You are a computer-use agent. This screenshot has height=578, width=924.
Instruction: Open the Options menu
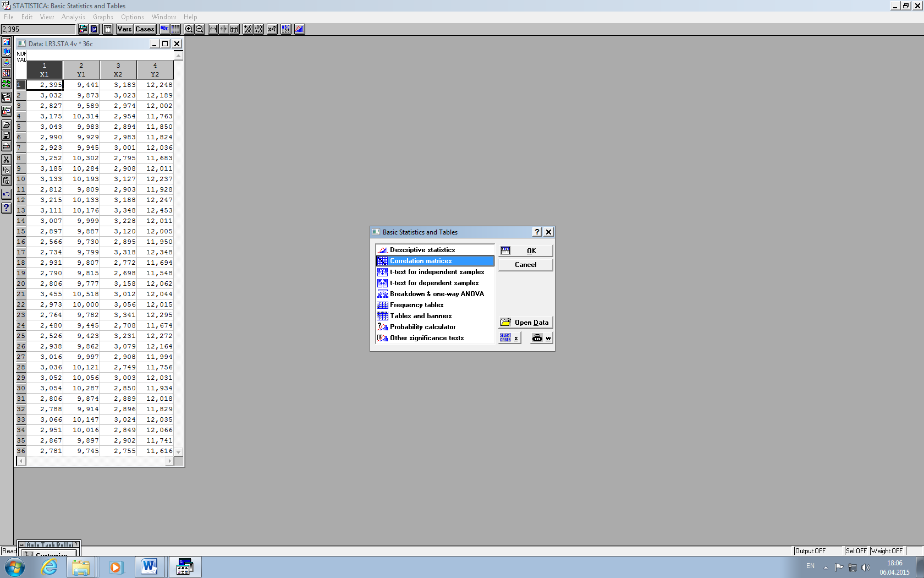click(133, 17)
